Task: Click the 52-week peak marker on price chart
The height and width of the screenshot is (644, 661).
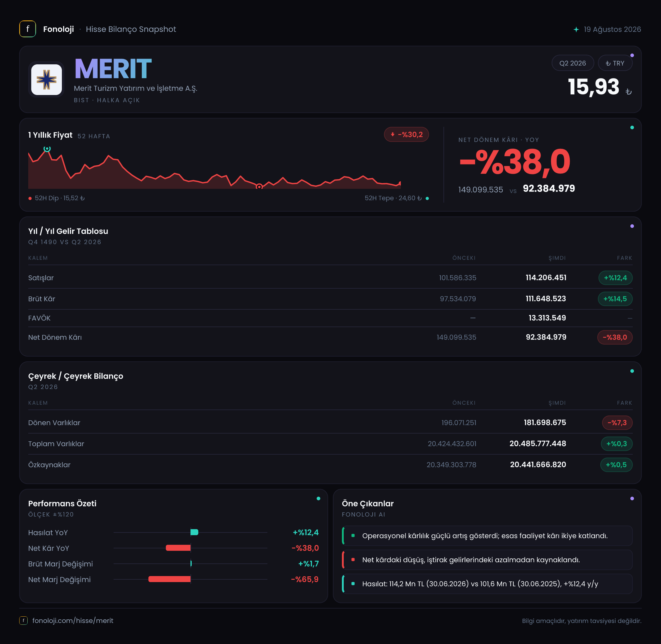Action: (47, 149)
